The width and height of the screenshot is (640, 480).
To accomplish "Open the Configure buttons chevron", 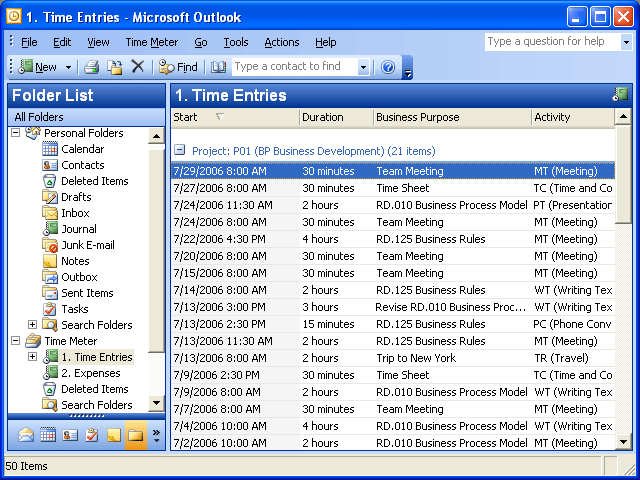I will coord(156,436).
